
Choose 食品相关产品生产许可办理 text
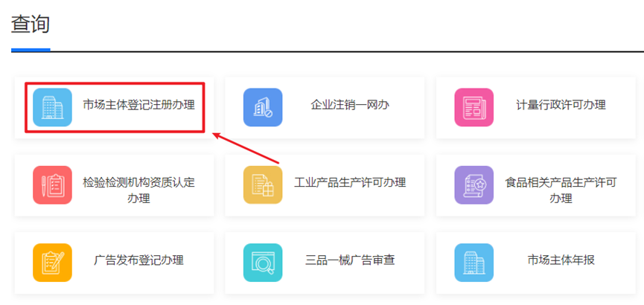(561, 190)
